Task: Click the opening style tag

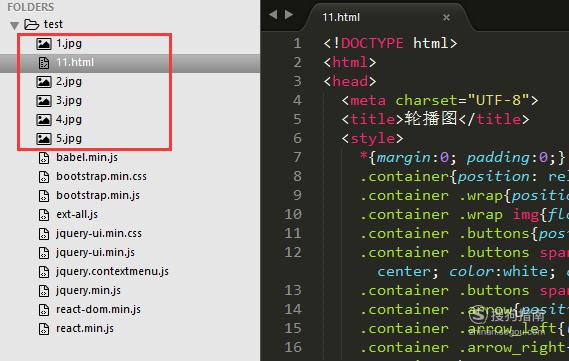Action: point(372,138)
